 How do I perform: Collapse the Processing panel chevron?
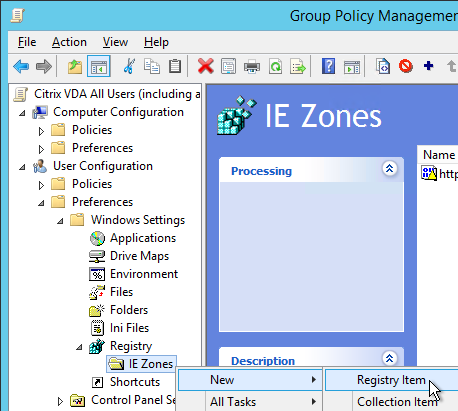tap(389, 169)
